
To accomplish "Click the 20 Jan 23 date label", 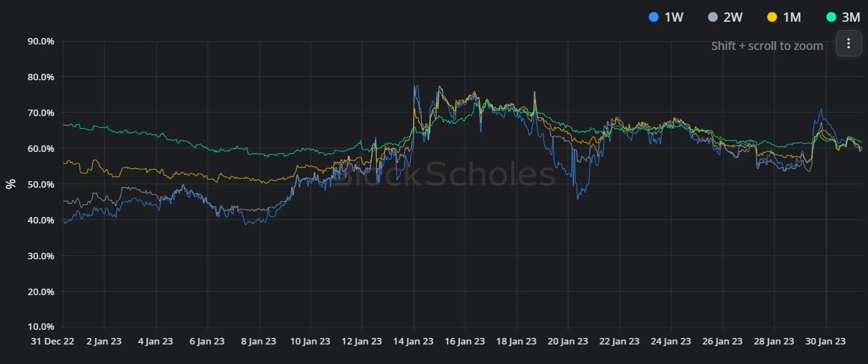I will click(568, 341).
